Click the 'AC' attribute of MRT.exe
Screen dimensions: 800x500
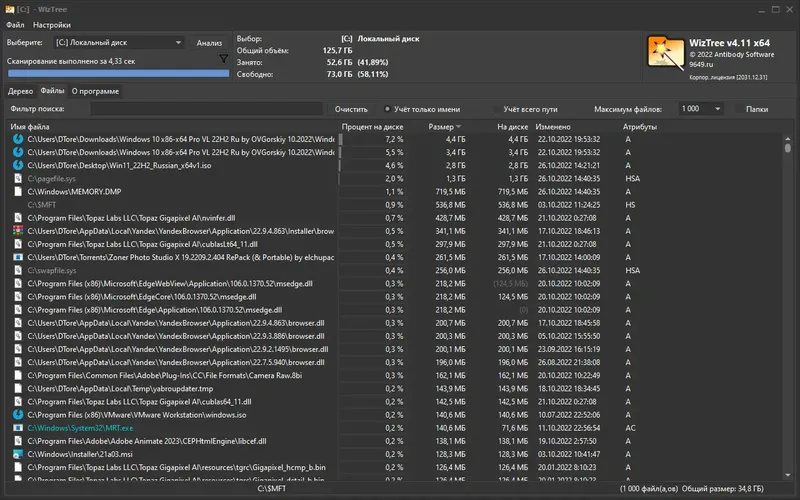pyautogui.click(x=631, y=428)
